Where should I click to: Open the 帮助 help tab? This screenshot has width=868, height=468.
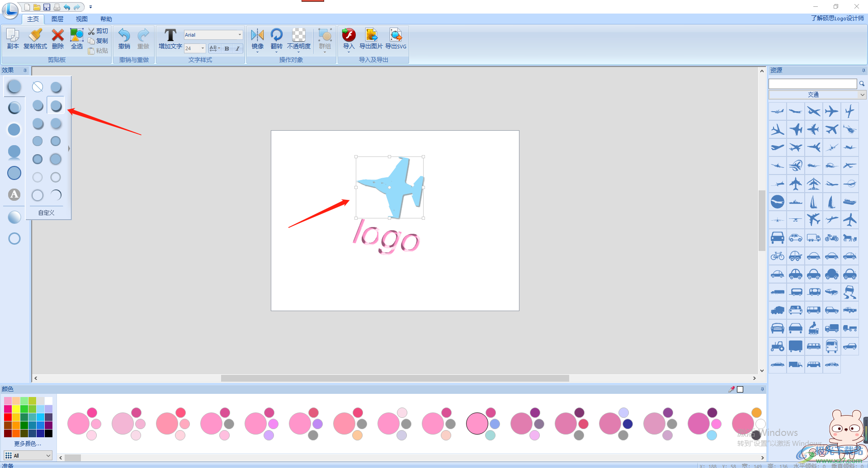click(x=106, y=19)
